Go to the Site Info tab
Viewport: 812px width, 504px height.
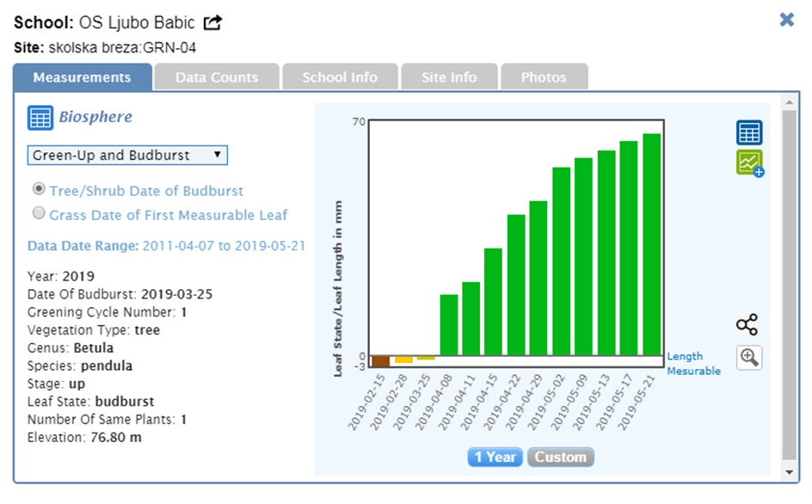point(449,77)
